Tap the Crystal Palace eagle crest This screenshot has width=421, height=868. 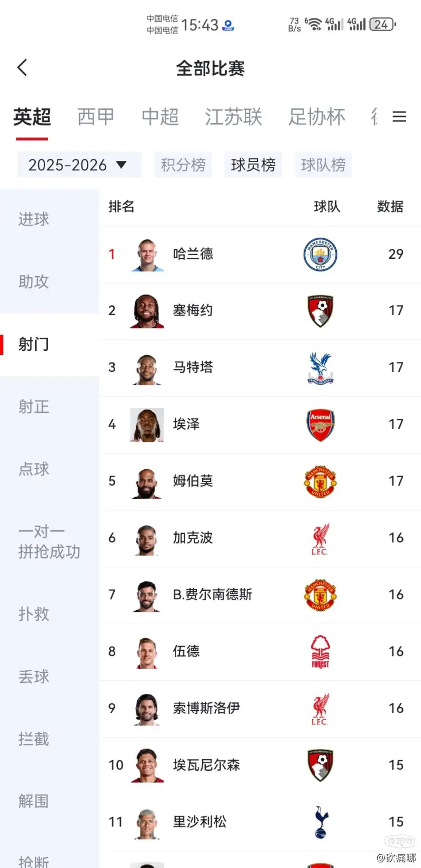tap(320, 368)
